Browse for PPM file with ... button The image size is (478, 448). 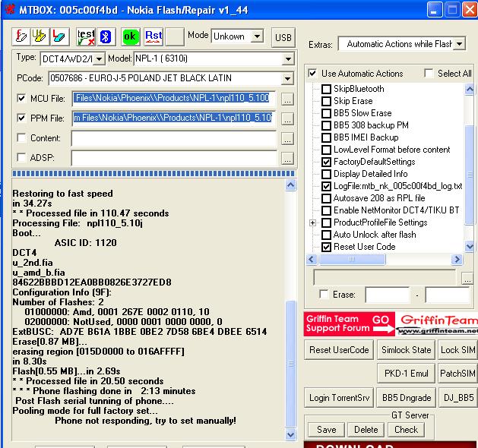pos(287,118)
